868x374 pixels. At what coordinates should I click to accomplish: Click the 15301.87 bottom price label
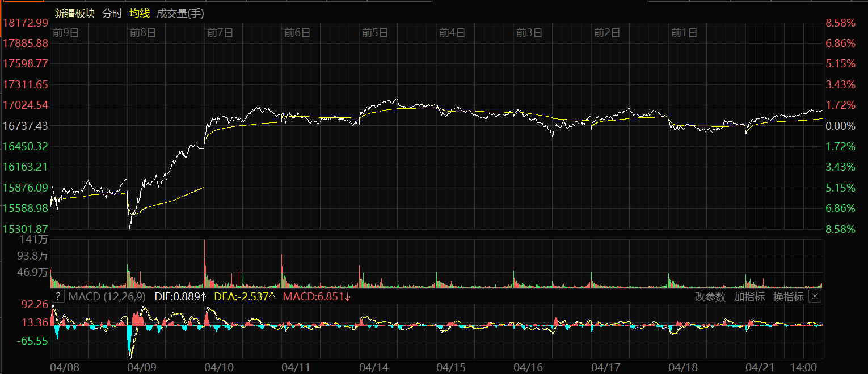(x=25, y=228)
